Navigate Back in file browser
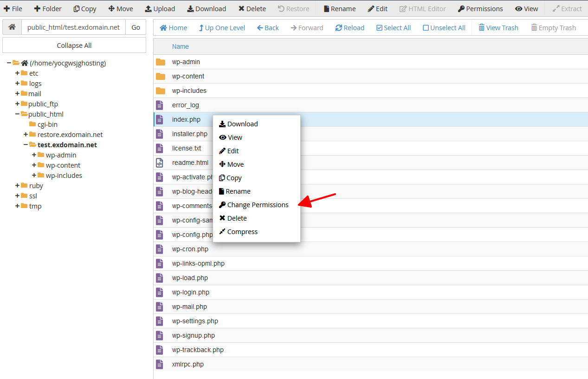Viewport: 588px width, 379px height. pyautogui.click(x=268, y=28)
